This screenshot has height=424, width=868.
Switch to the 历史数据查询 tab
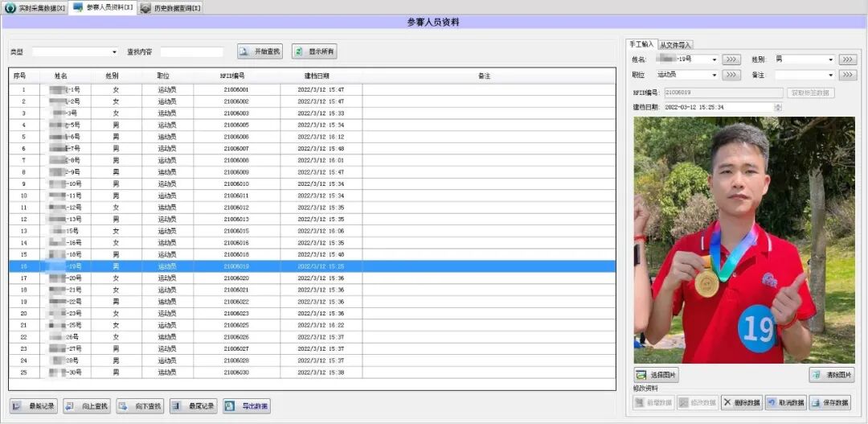(x=171, y=8)
